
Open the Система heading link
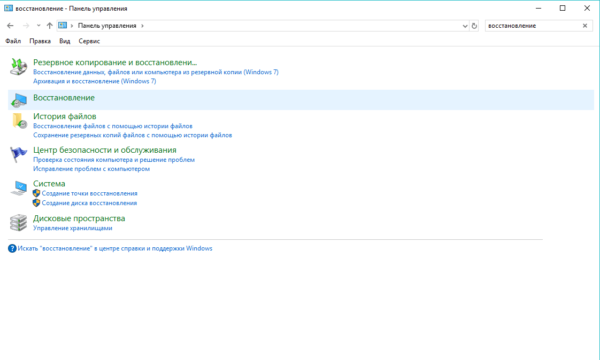point(49,183)
